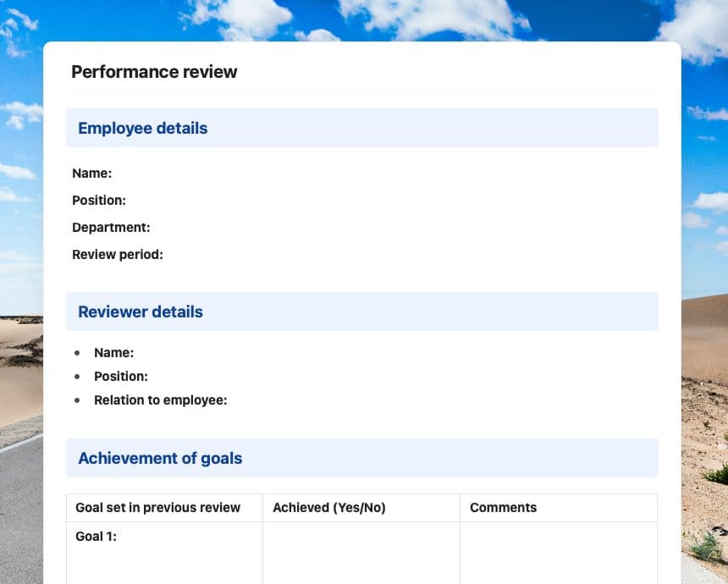The image size is (728, 584).
Task: Click the Achieved (Yes/No) column header
Action: pyautogui.click(x=328, y=508)
